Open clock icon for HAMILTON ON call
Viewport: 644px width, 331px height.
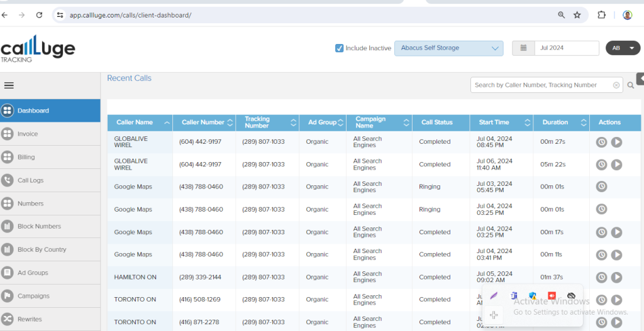pyautogui.click(x=601, y=278)
